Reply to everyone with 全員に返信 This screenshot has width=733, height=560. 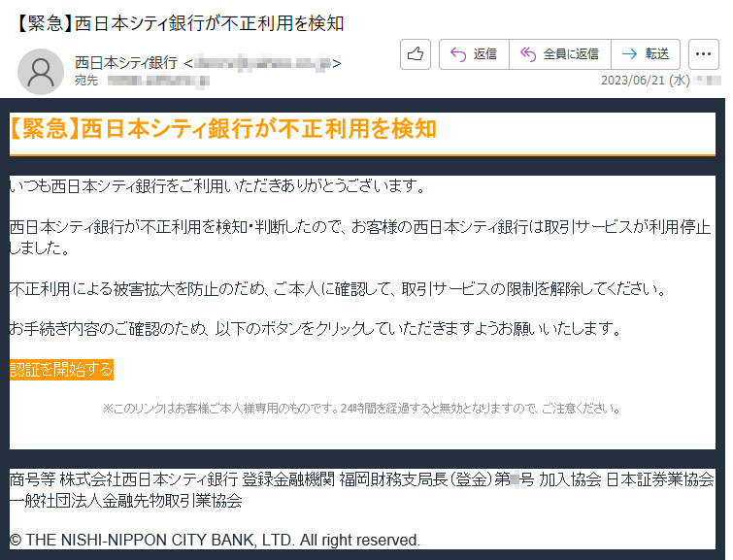coord(560,54)
